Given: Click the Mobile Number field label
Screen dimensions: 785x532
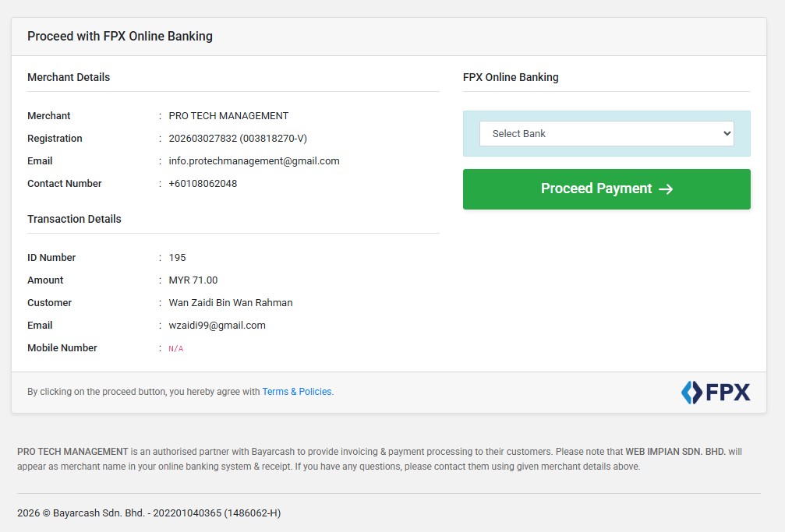Looking at the screenshot, I should 62,347.
